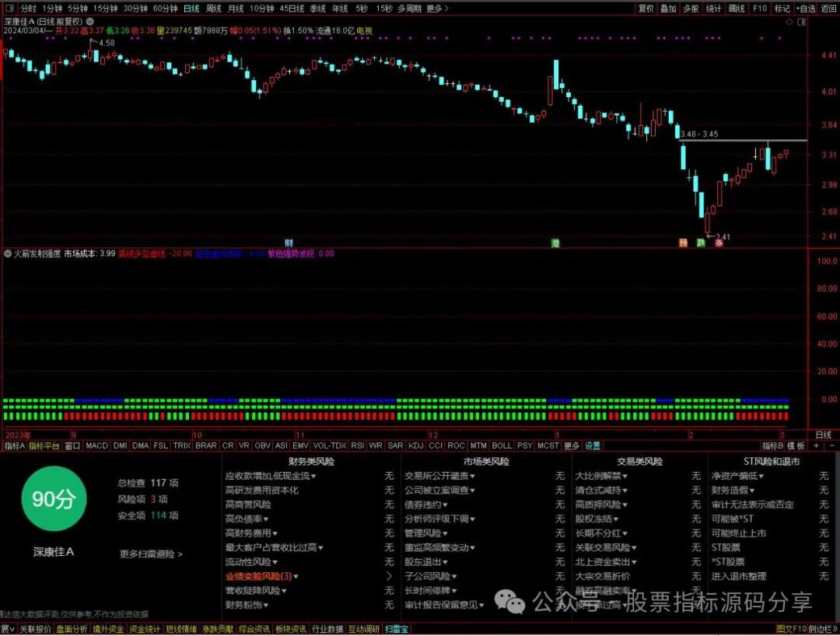Open the 板块资讯 bottom tab

tap(291, 629)
